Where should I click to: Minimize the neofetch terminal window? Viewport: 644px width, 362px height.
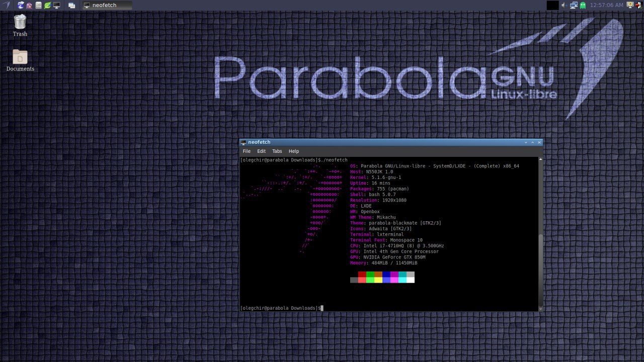pos(526,142)
